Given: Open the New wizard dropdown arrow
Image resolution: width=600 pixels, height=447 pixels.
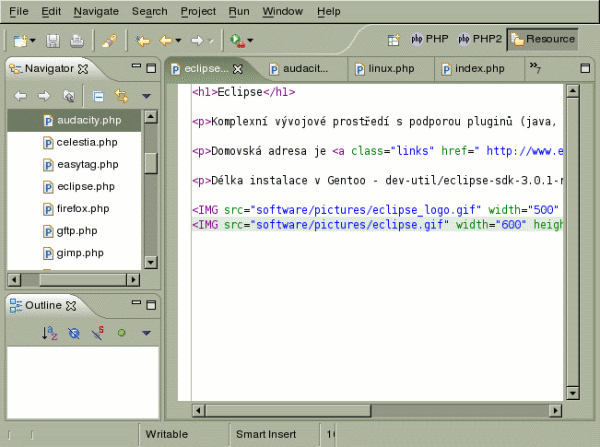Looking at the screenshot, I should tap(34, 41).
